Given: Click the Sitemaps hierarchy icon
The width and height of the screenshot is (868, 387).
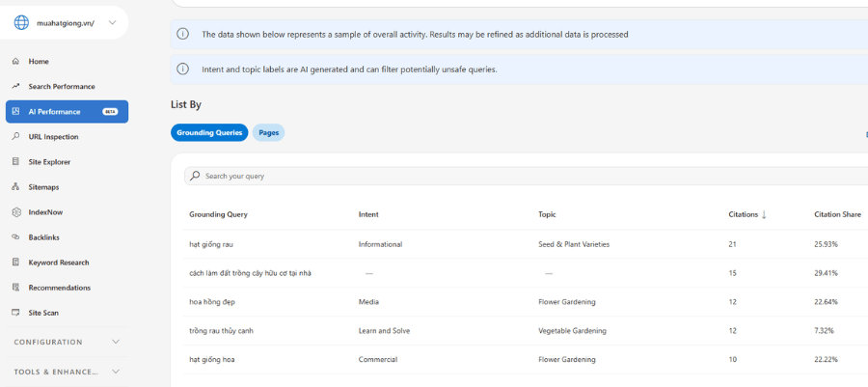Looking at the screenshot, I should coord(15,187).
